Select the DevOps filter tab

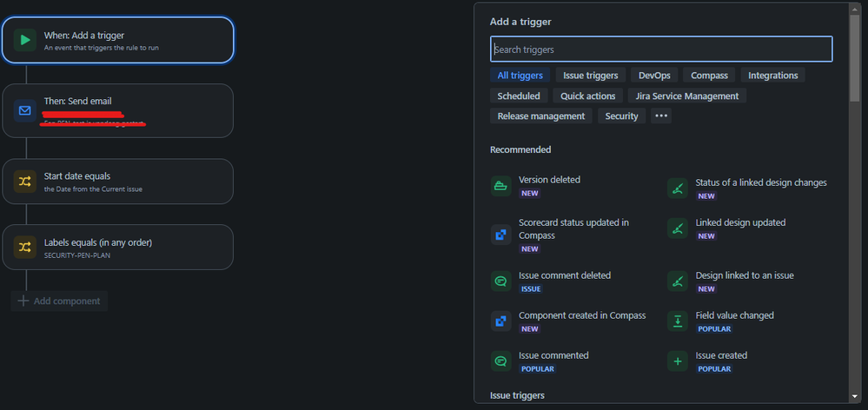click(654, 76)
